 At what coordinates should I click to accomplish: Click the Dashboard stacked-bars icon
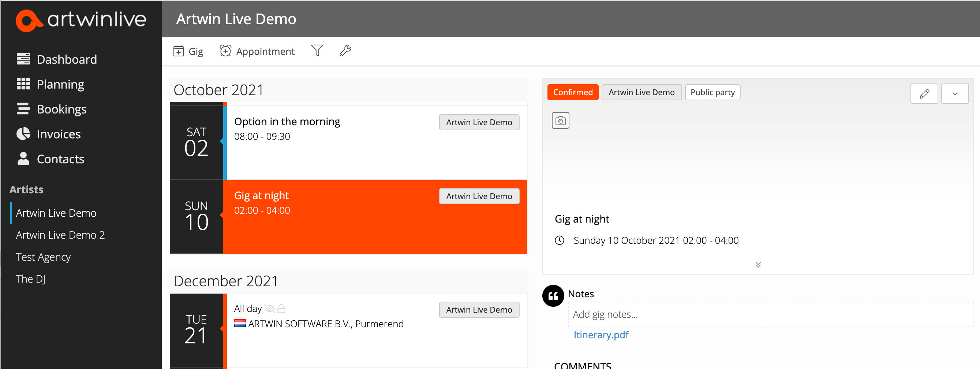point(23,59)
